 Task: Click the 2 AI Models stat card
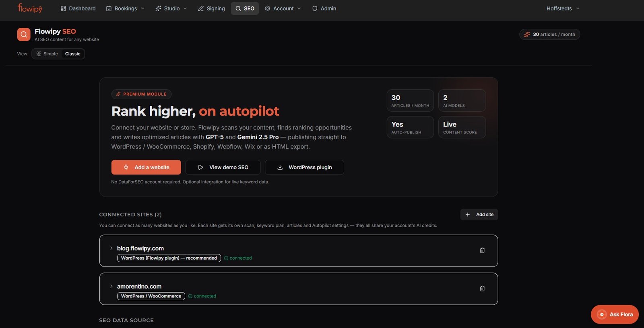tap(462, 100)
